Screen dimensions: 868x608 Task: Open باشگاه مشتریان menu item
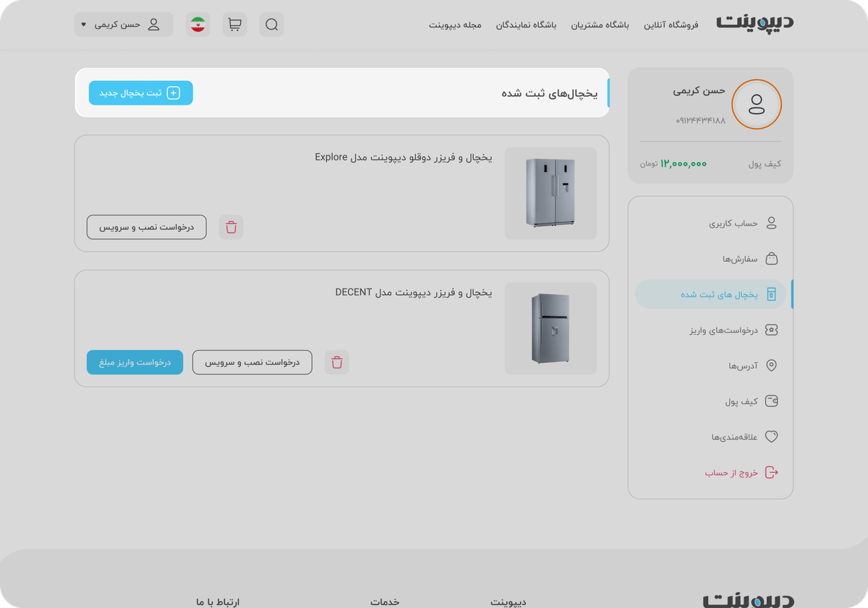[x=600, y=25]
